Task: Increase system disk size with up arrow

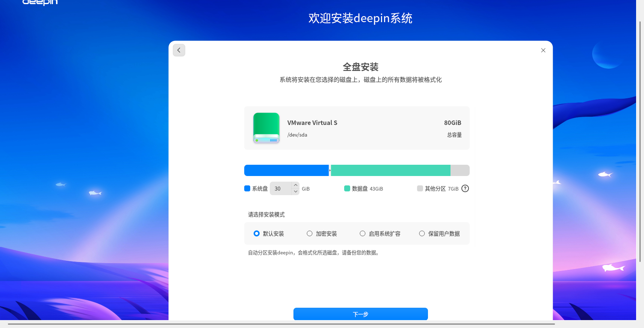Action: tap(296, 185)
